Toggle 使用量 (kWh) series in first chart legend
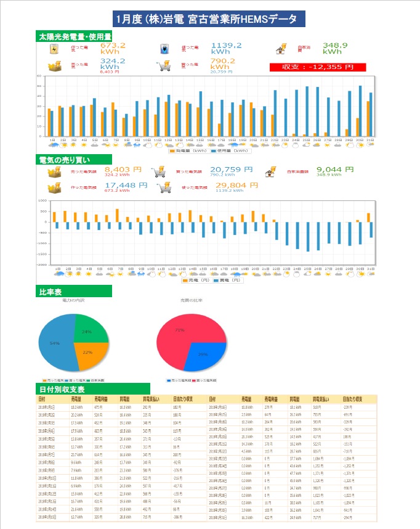Screen dimensions: 420x529 [229, 150]
